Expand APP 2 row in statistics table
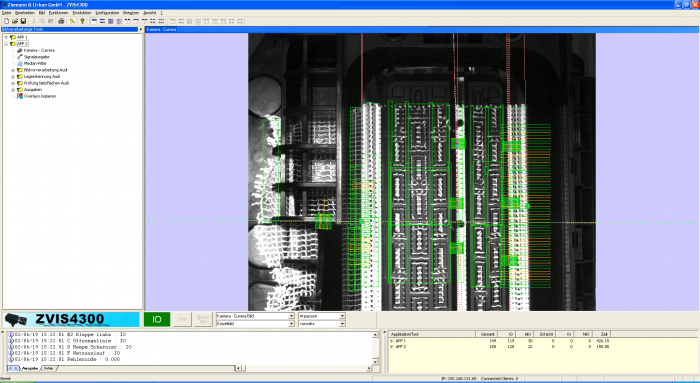The height and width of the screenshot is (383, 700). point(392,346)
